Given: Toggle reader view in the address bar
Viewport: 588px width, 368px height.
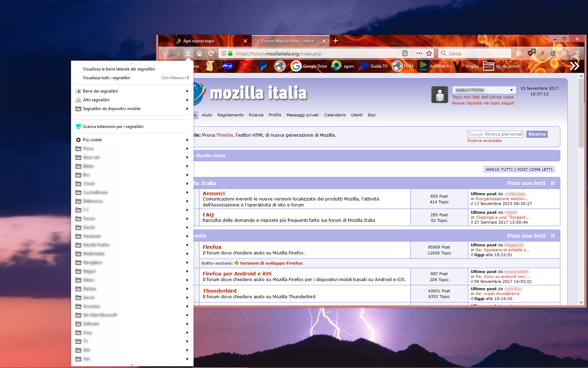Looking at the screenshot, I should click(x=405, y=53).
